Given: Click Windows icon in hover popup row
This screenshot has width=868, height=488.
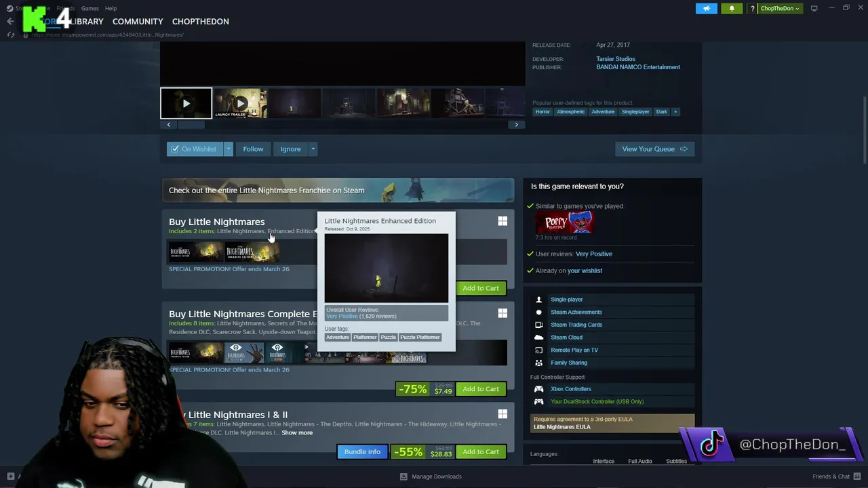Looking at the screenshot, I should 502,221.
